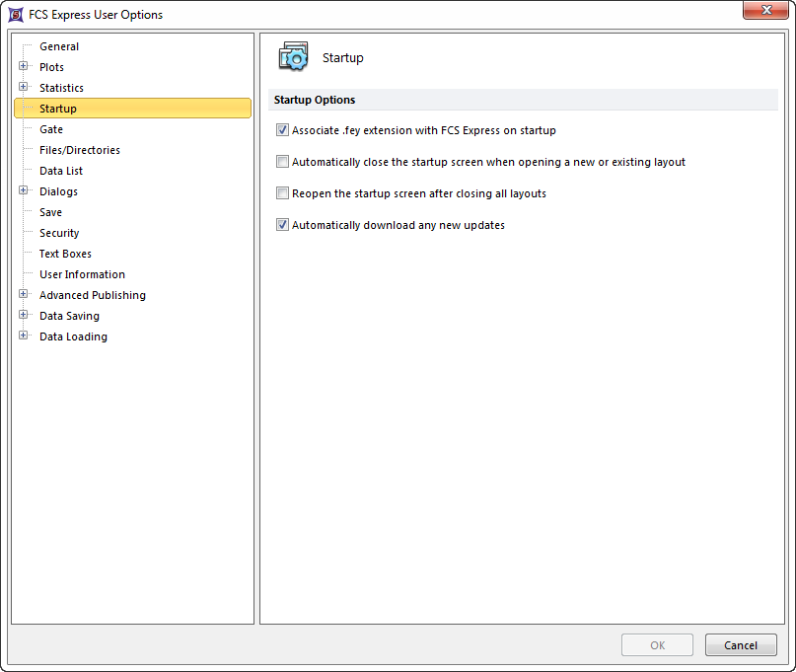Image resolution: width=796 pixels, height=672 pixels.
Task: Click the FCS Express app icon in title bar
Action: (16, 15)
